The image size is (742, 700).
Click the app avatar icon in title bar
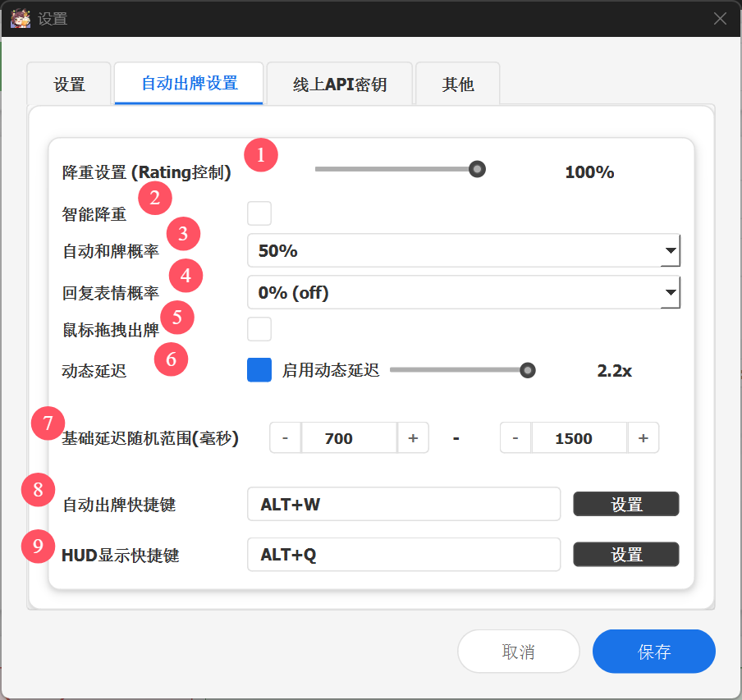20,17
